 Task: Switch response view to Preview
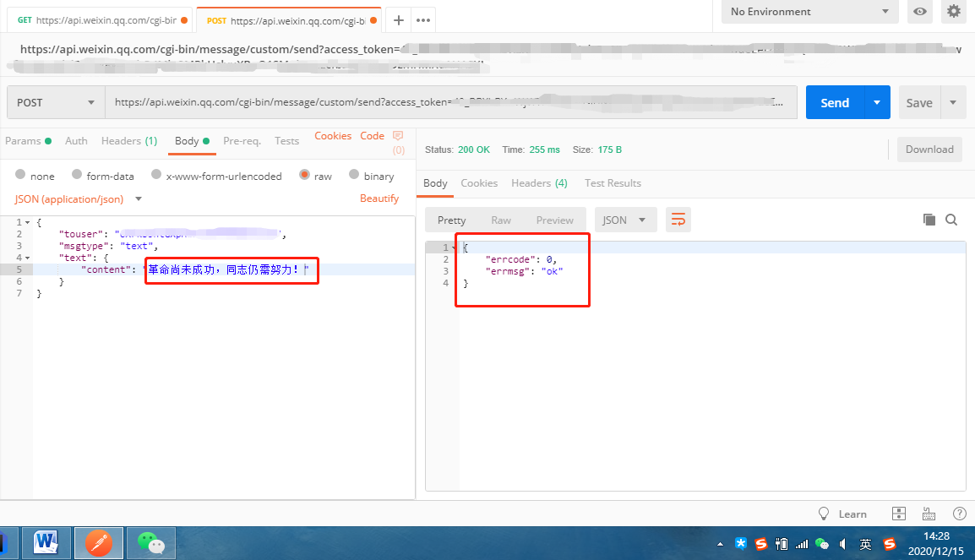(554, 220)
